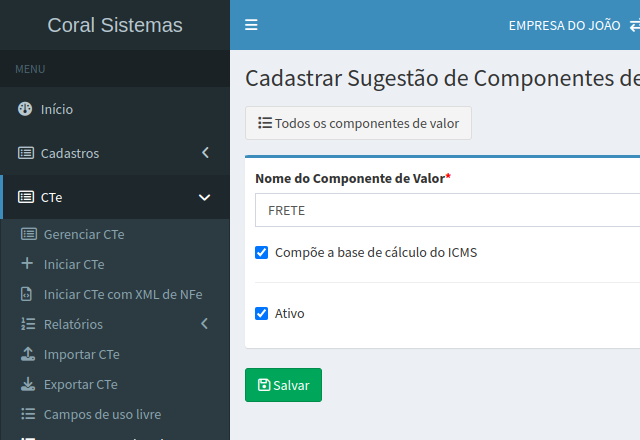The height and width of the screenshot is (440, 640).
Task: Open Campos de uso livre menu item
Action: [102, 414]
